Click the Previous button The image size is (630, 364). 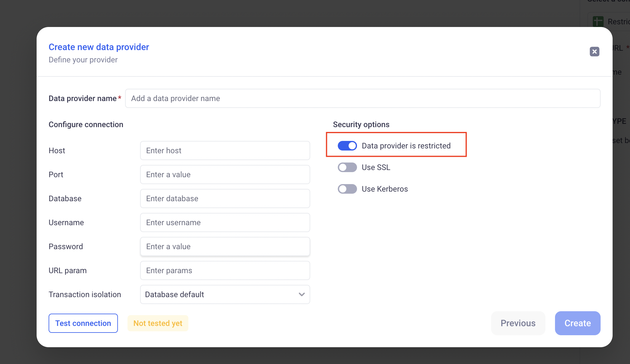click(518, 323)
